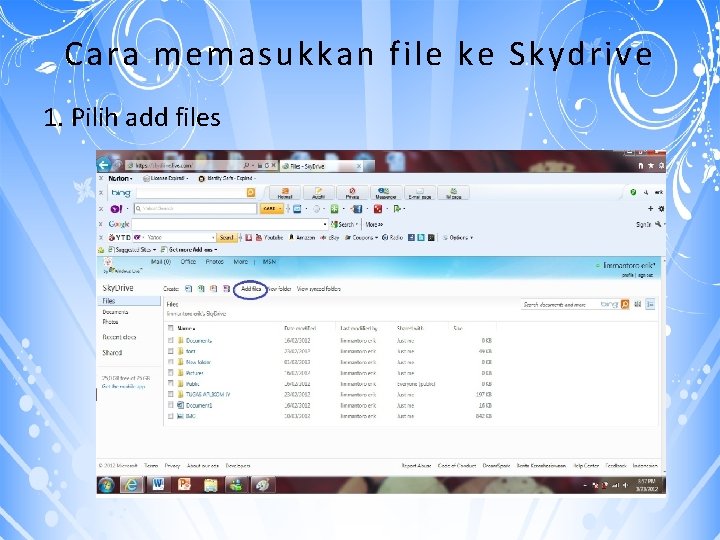Select the Files - SkyDrive browser tab
The width and height of the screenshot is (720, 540).
321,166
